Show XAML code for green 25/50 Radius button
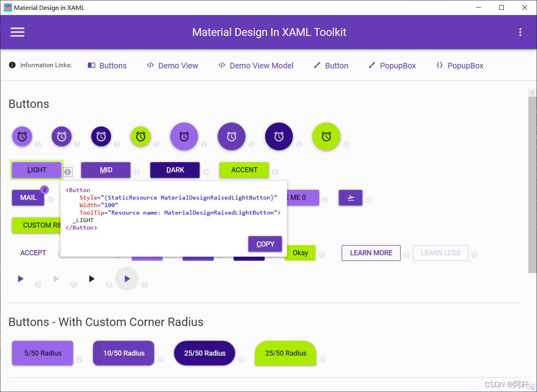The image size is (537, 392). pyautogui.click(x=322, y=359)
